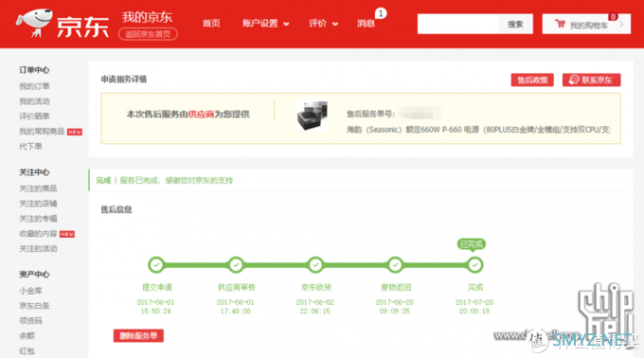Click the shopping cart icon
Screen dimensions: 644x358
click(x=561, y=24)
